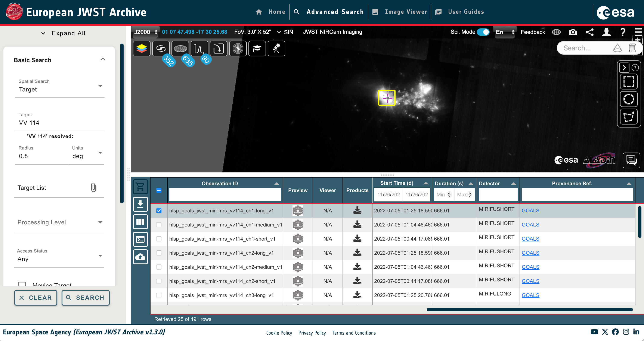Check the ch2-short_v1 observation row checkbox
The width and height of the screenshot is (644, 341).
tap(159, 281)
